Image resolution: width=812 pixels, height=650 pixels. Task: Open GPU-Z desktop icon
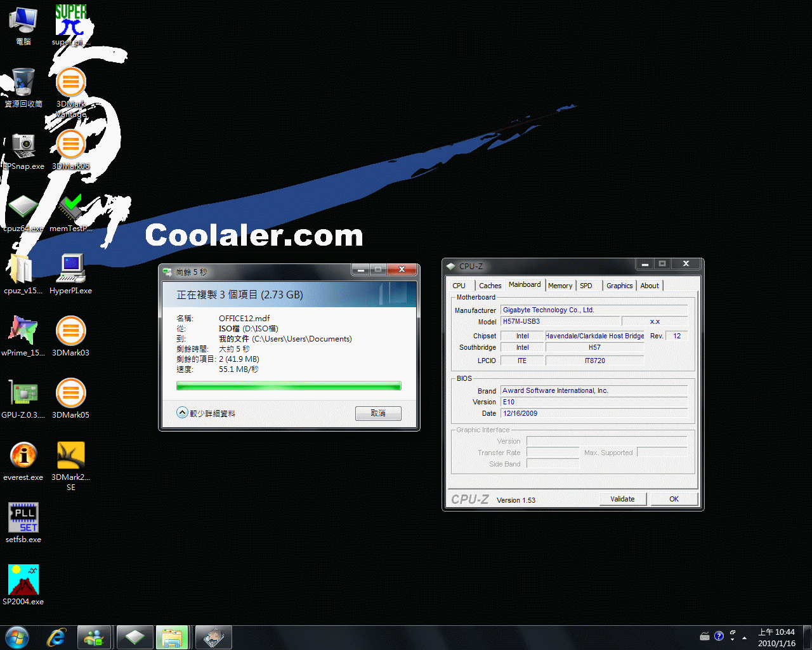point(23,399)
